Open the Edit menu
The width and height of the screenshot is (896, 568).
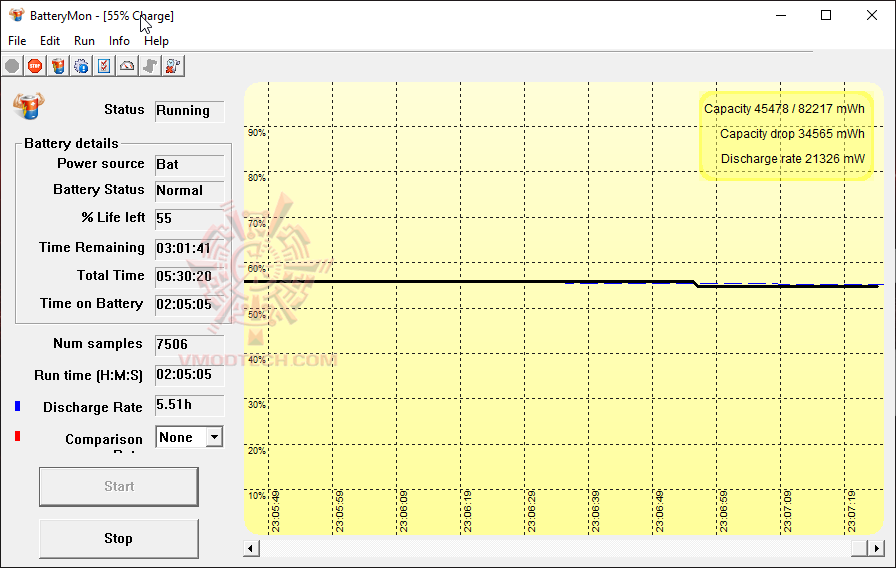(50, 41)
